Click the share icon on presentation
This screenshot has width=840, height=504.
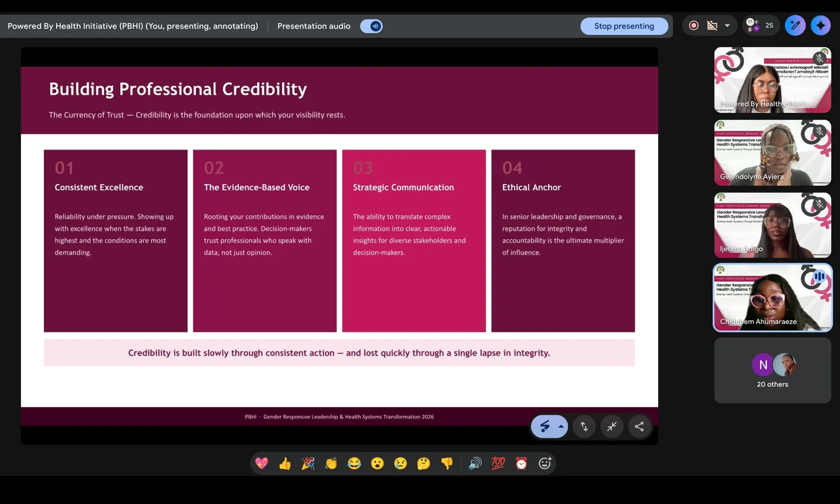[x=639, y=426]
